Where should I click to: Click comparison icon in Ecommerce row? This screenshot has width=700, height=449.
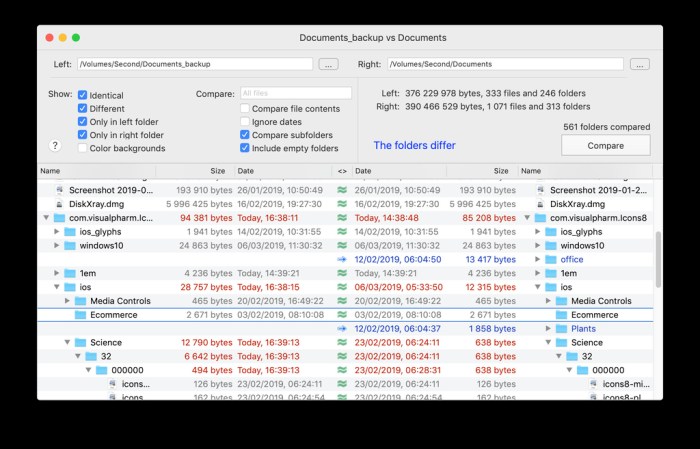coord(342,315)
